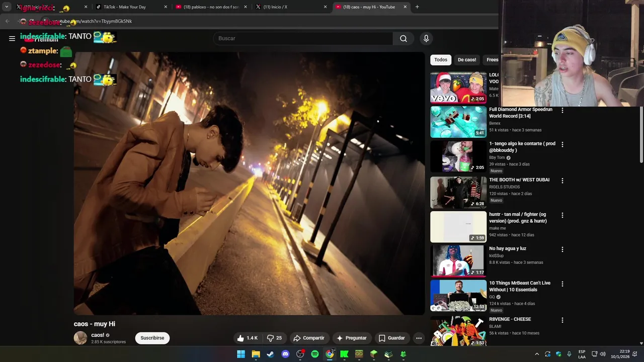
Task: Open Kick app from taskbar
Action: point(344,354)
